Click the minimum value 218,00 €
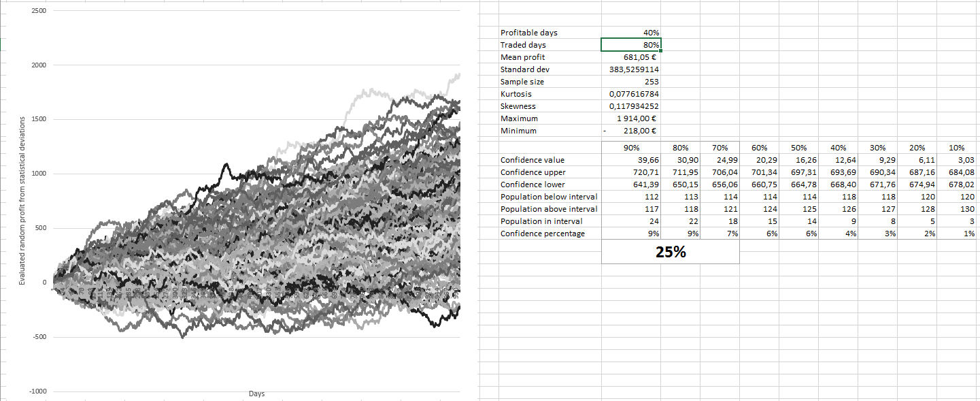 [631, 131]
